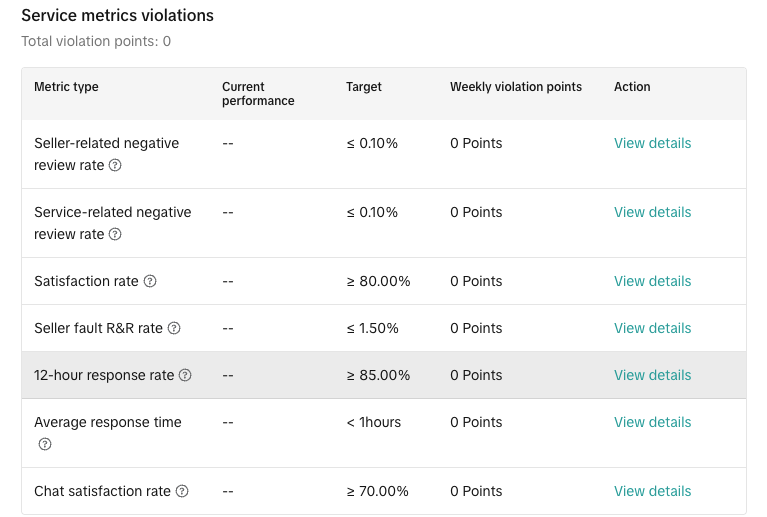Click the 12-hour response rate question icon
This screenshot has width=767, height=517.
(185, 375)
